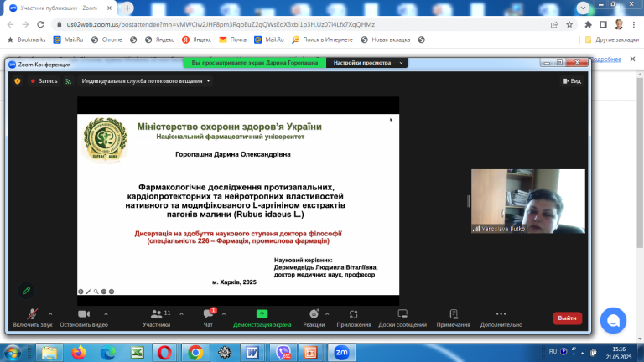The image size is (644, 362).
Task: Click the Вид view button
Action: (572, 81)
